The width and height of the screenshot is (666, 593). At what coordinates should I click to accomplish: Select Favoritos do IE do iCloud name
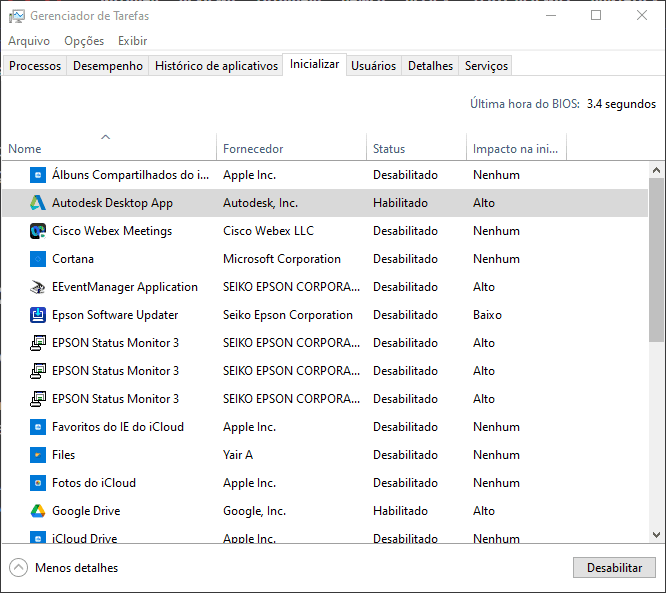click(118, 427)
